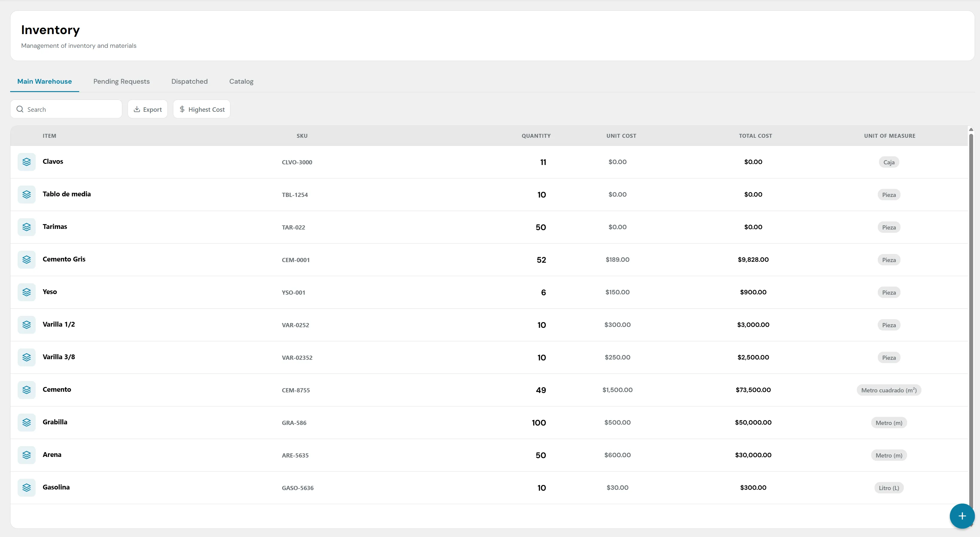Focus the Search input field
The height and width of the screenshot is (537, 980).
point(66,109)
